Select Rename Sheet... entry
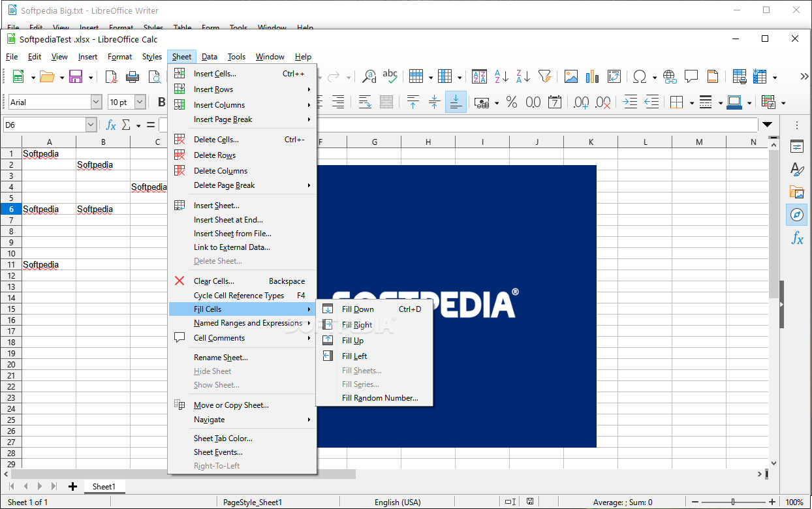Viewport: 812px width, 509px height. tap(242, 358)
